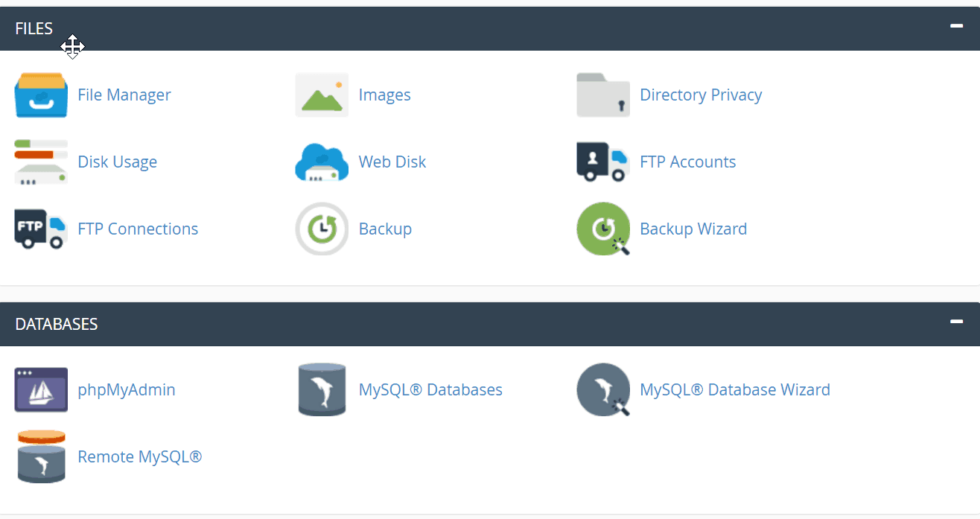
Task: Open the Images link
Action: (x=384, y=95)
